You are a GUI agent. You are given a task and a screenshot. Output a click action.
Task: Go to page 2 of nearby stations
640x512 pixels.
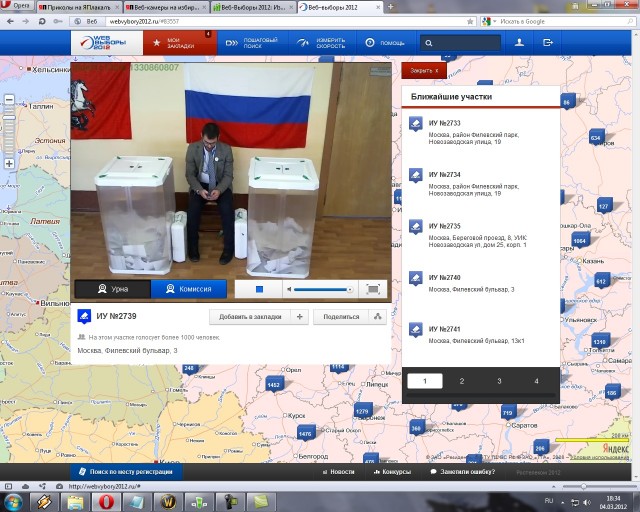click(x=462, y=381)
